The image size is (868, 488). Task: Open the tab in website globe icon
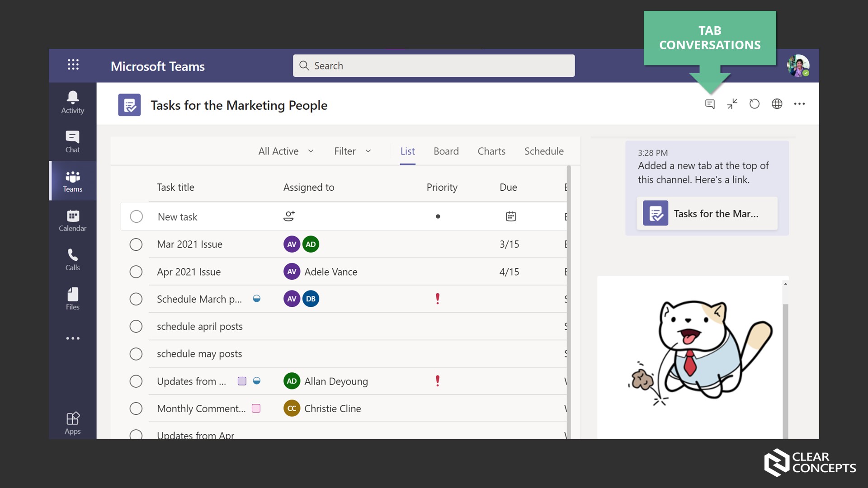coord(777,104)
